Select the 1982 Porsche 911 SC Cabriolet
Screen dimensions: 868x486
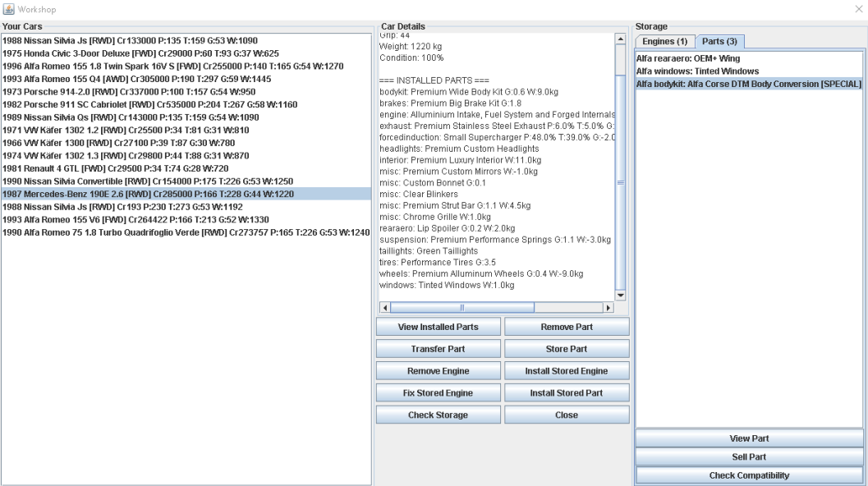(x=186, y=104)
